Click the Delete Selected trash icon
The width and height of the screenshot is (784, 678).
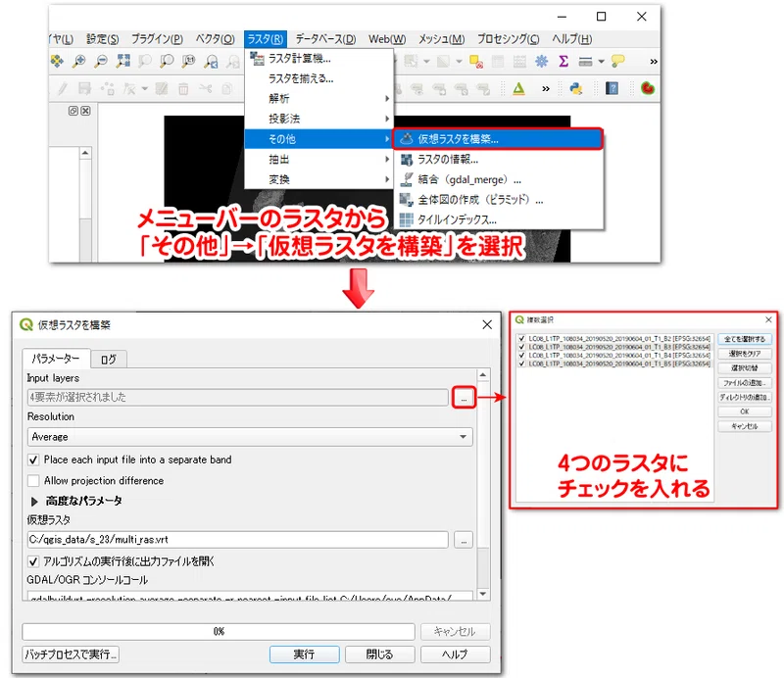pos(183,89)
